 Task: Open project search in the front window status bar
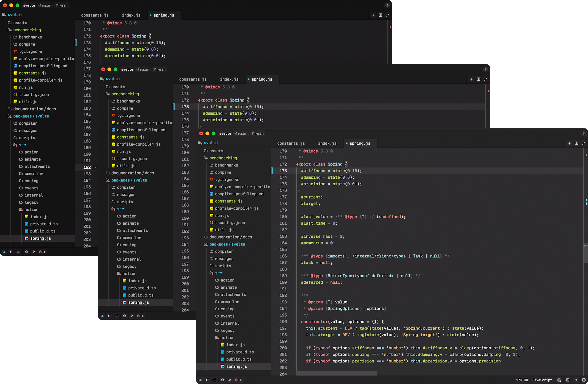222,380
